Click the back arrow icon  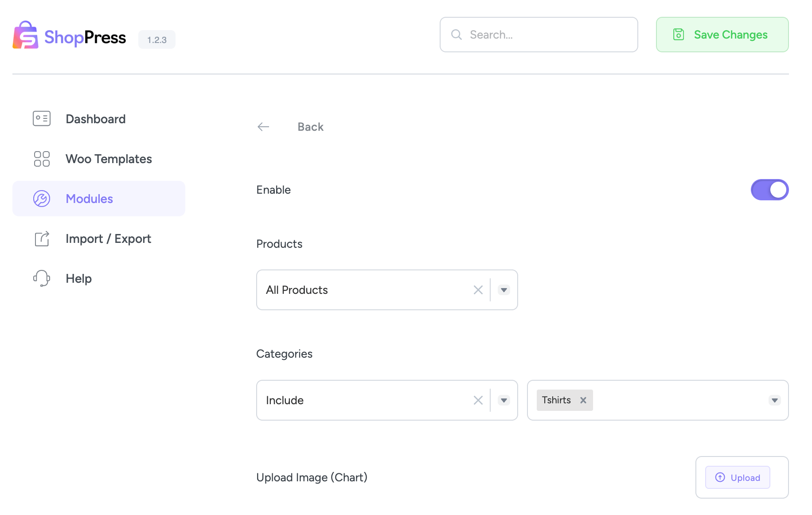click(x=263, y=127)
